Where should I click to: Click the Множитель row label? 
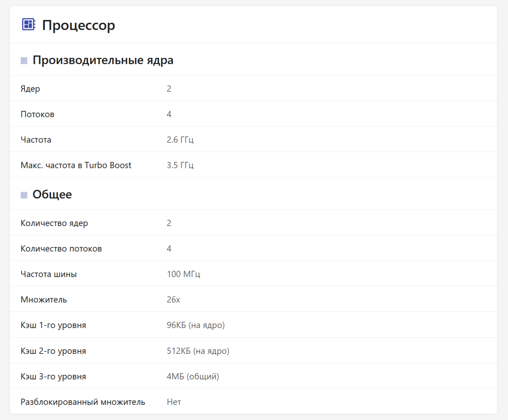coord(44,300)
